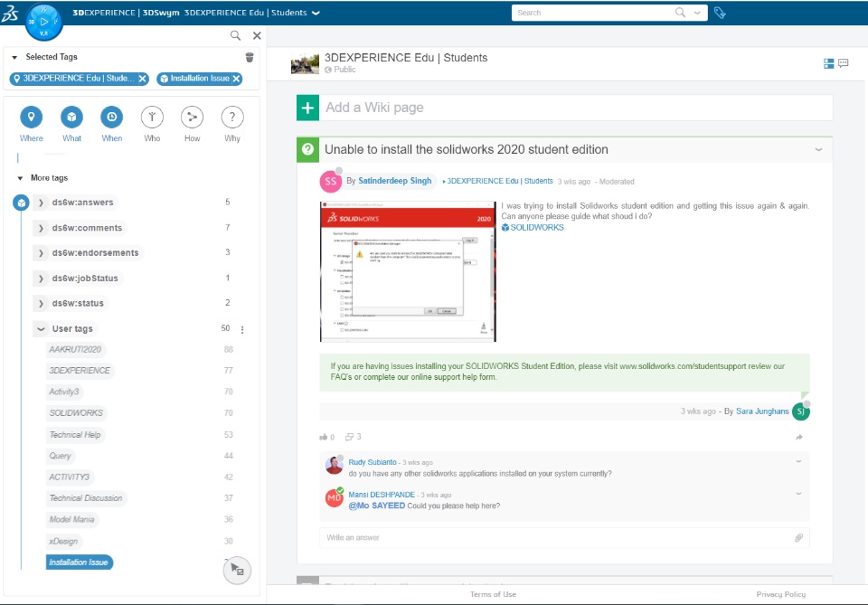The height and width of the screenshot is (605, 868).
Task: Open tag panel search magnifier
Action: pyautogui.click(x=235, y=35)
